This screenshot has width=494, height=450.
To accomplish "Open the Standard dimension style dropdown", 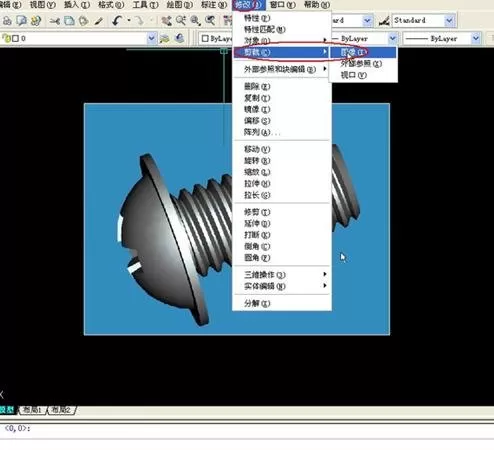I will tap(449, 21).
